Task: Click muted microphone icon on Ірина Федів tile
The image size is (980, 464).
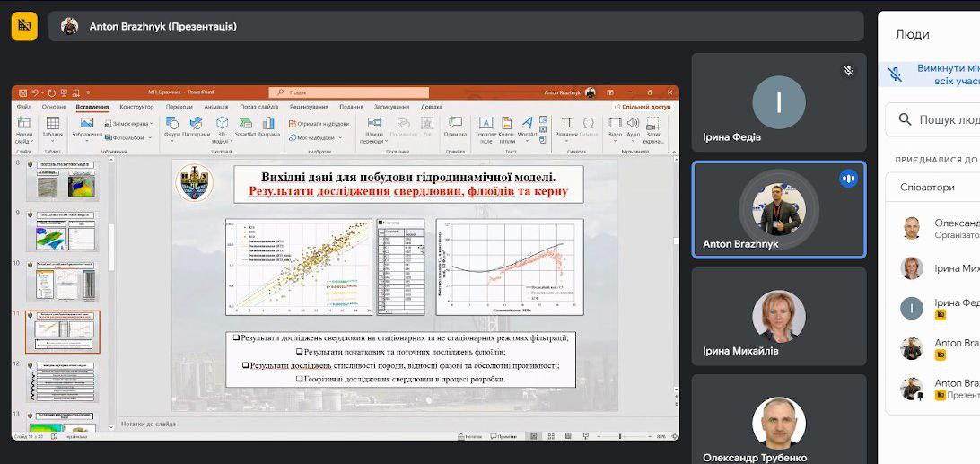Action: pyautogui.click(x=848, y=70)
